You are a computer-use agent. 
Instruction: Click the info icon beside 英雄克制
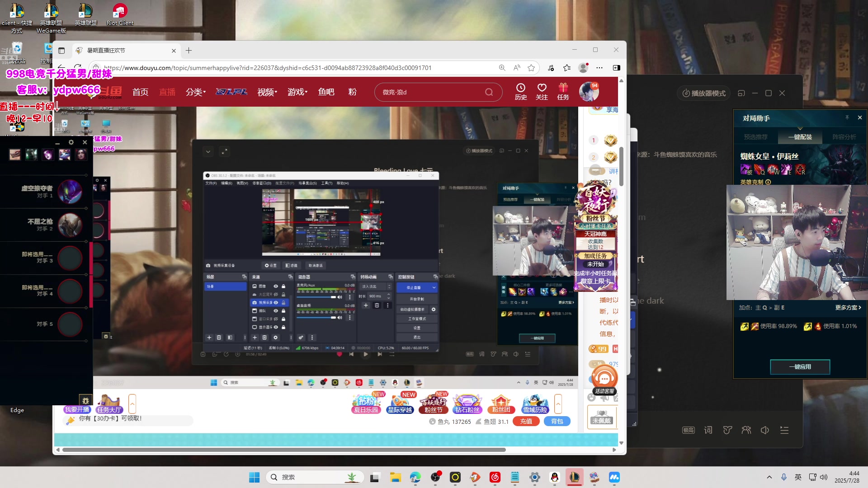[x=768, y=182]
